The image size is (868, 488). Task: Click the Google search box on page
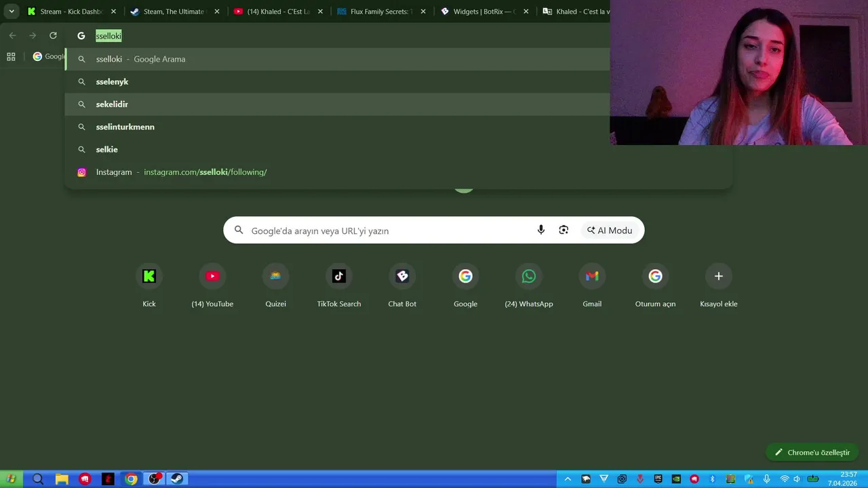434,230
